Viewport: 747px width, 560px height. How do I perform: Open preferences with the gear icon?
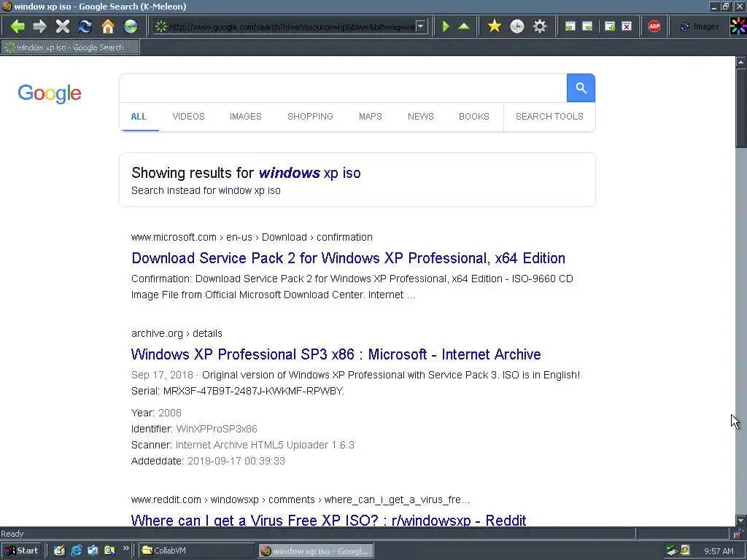click(x=540, y=26)
